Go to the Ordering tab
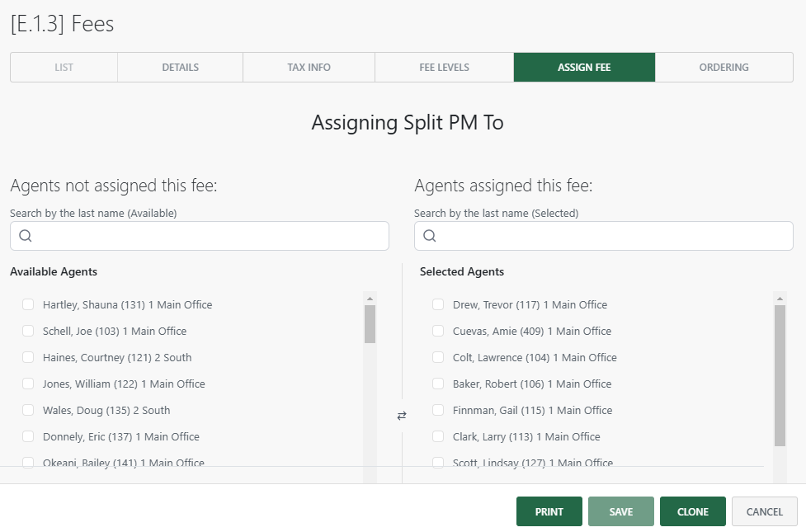806x532 pixels. 724,68
